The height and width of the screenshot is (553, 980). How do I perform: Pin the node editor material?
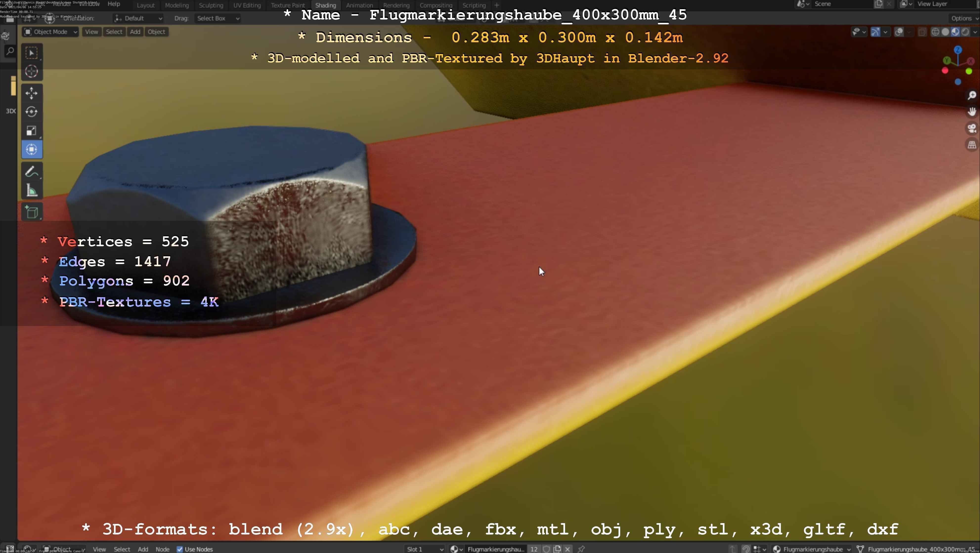[581, 549]
